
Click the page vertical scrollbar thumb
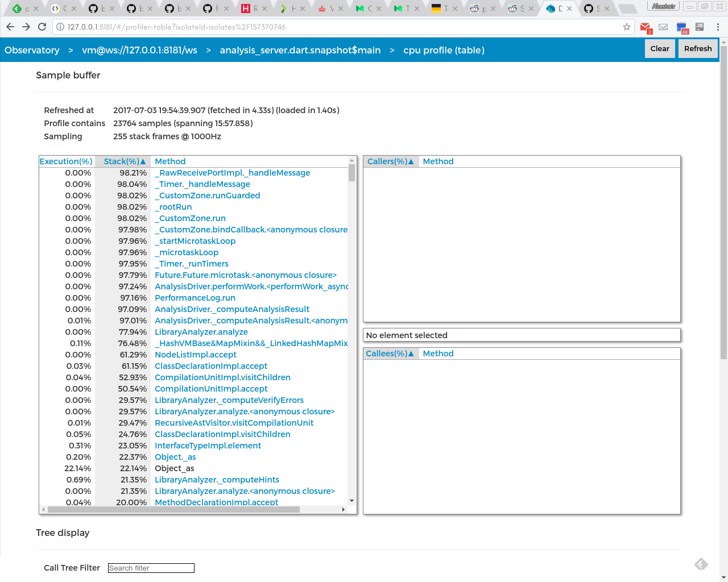[723, 202]
